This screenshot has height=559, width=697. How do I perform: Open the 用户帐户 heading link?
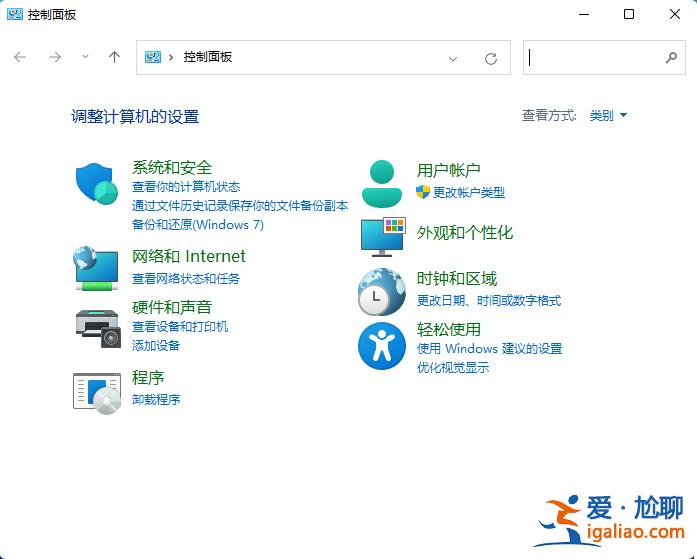pyautogui.click(x=449, y=170)
